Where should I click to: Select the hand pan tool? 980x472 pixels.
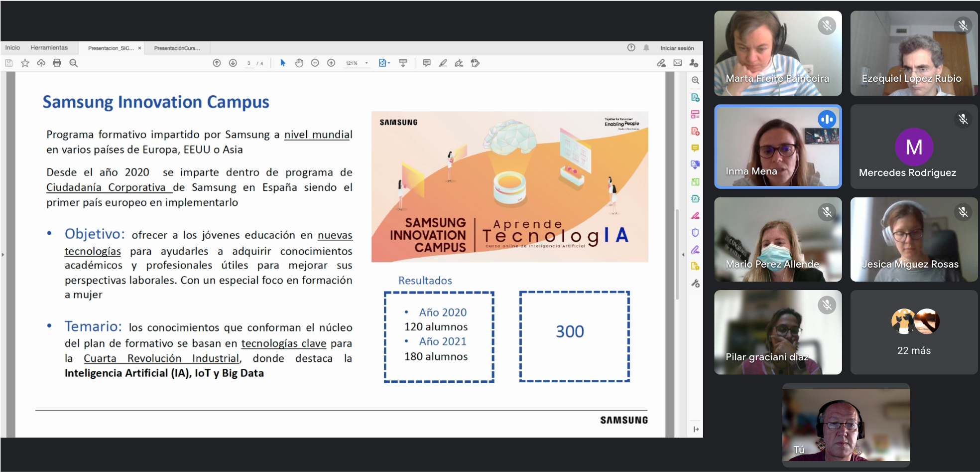pyautogui.click(x=299, y=63)
